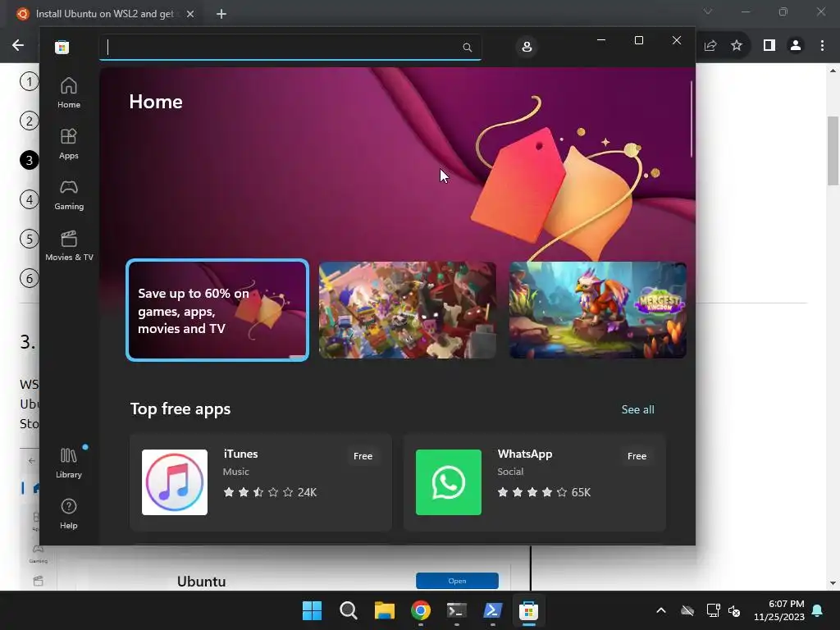Open Help in Microsoft Store sidebar

pyautogui.click(x=69, y=514)
